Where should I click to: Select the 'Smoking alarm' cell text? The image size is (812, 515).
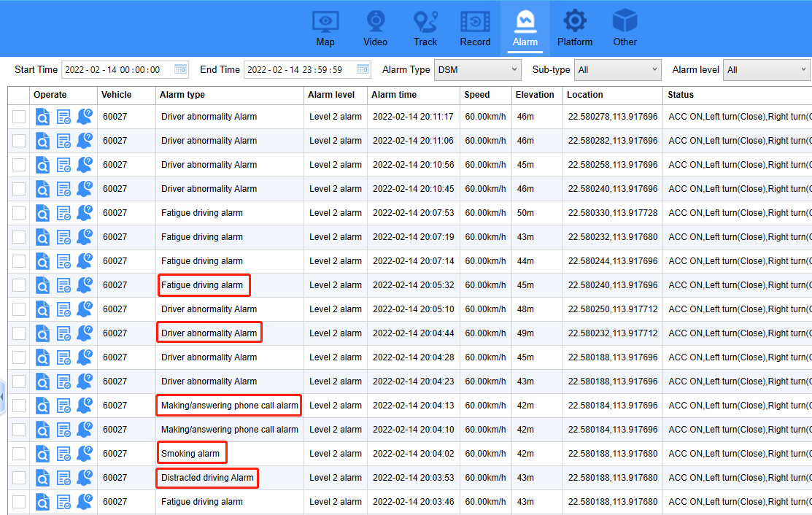tap(190, 454)
